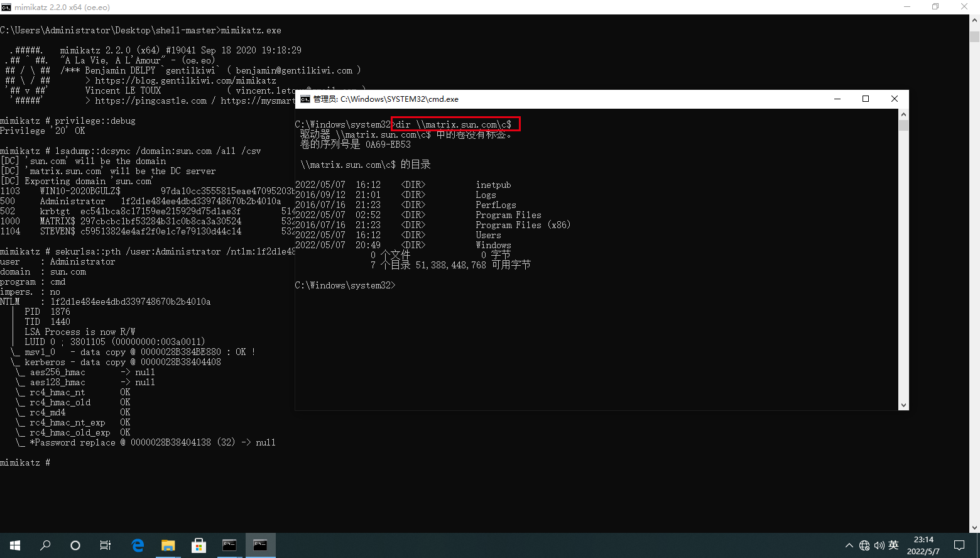This screenshot has height=558, width=980.
Task: Click the 'MATRIX$' account row
Action: 148,221
